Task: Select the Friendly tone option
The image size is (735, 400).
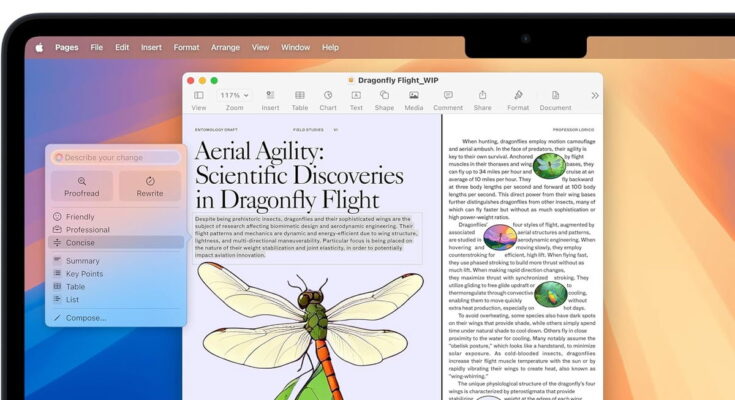Action: pos(116,217)
